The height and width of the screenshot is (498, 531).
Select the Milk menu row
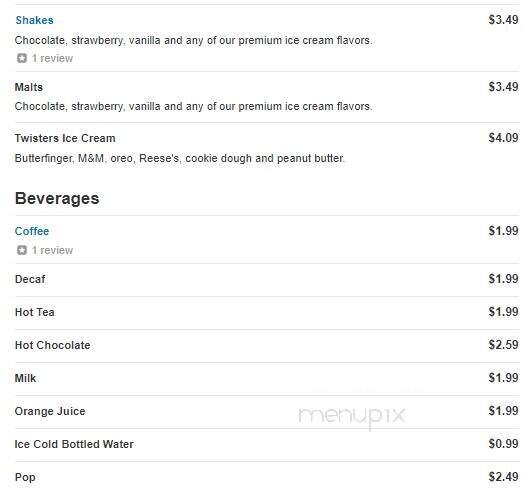coord(267,378)
